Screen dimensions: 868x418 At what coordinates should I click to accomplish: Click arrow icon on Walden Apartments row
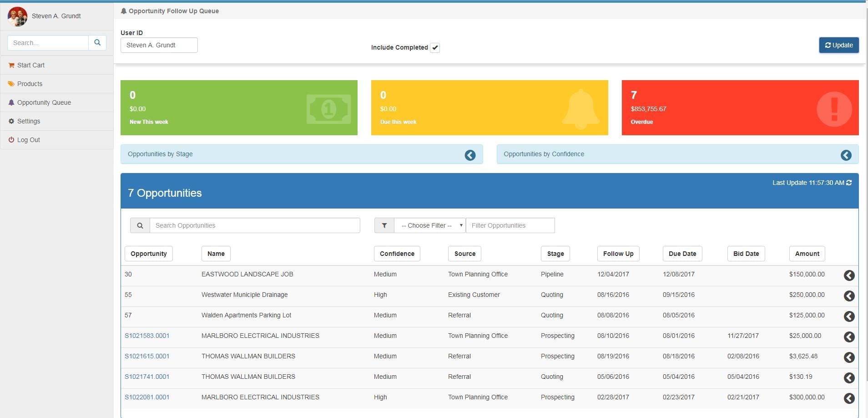(x=849, y=316)
